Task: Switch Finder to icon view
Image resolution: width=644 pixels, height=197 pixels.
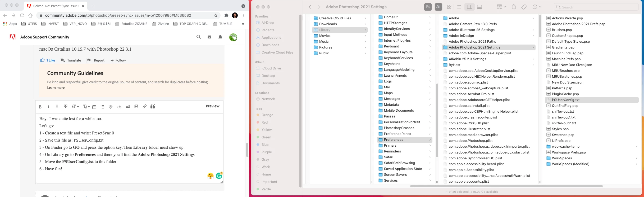Action: tap(449, 7)
